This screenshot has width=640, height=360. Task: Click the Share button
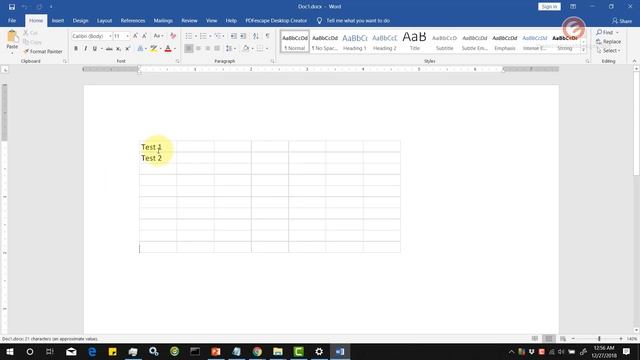coord(622,21)
